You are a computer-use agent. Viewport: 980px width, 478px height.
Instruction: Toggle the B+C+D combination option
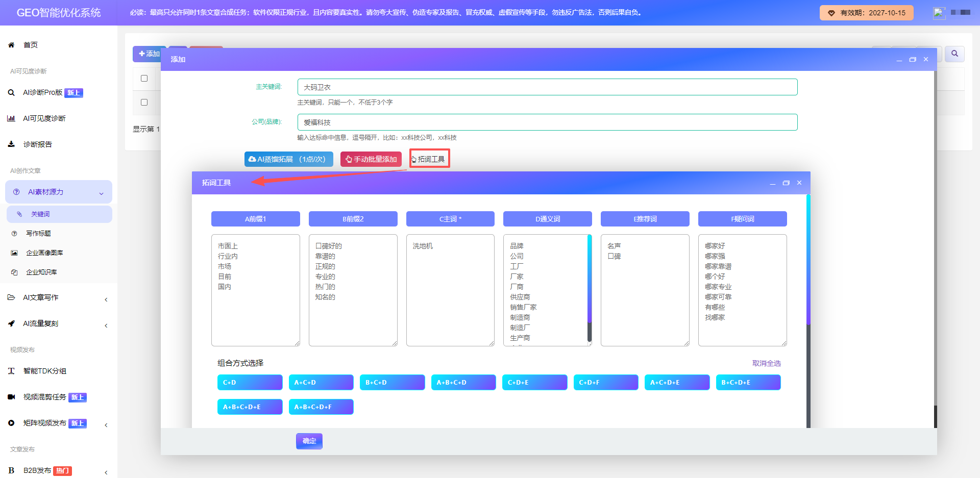392,383
